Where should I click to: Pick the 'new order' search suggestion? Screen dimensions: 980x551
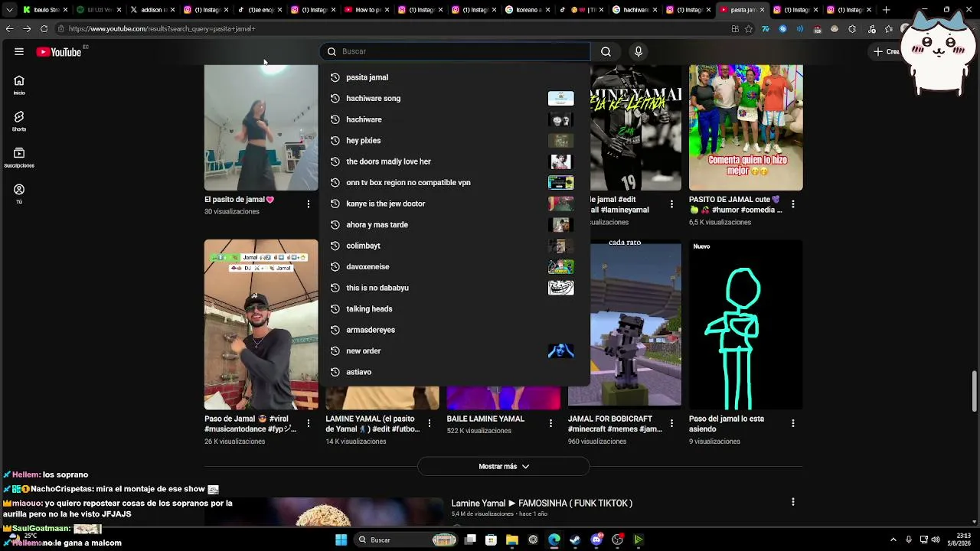pos(455,350)
